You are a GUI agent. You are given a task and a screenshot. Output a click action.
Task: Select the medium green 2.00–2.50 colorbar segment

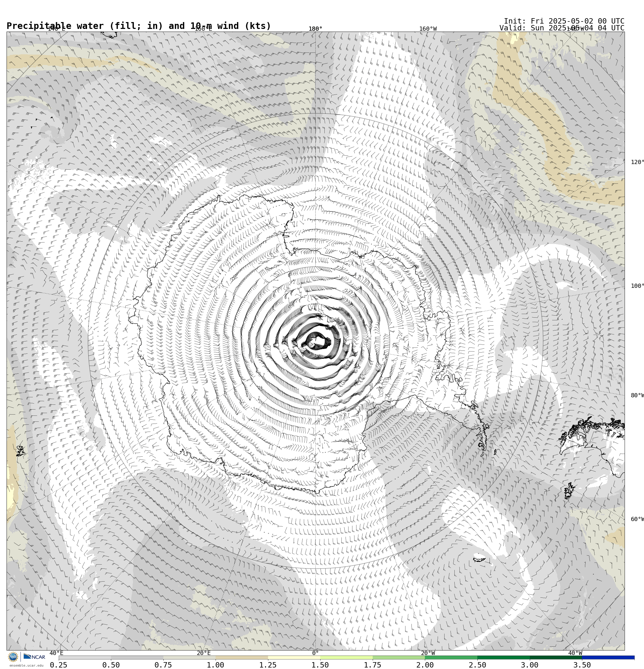(x=451, y=658)
